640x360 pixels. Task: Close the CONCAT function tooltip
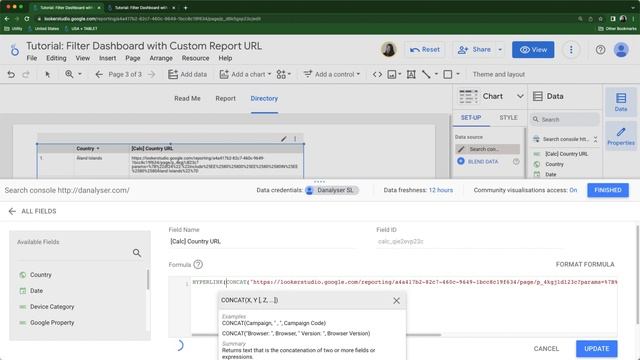point(396,300)
